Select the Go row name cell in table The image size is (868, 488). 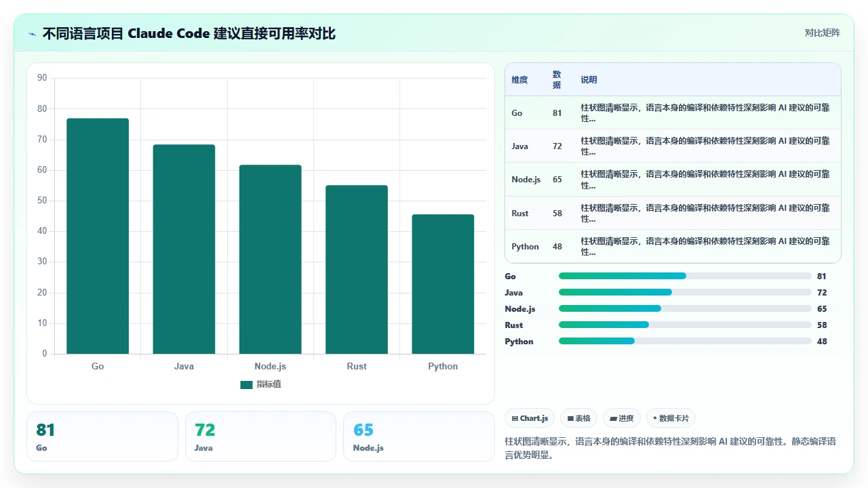click(x=517, y=113)
